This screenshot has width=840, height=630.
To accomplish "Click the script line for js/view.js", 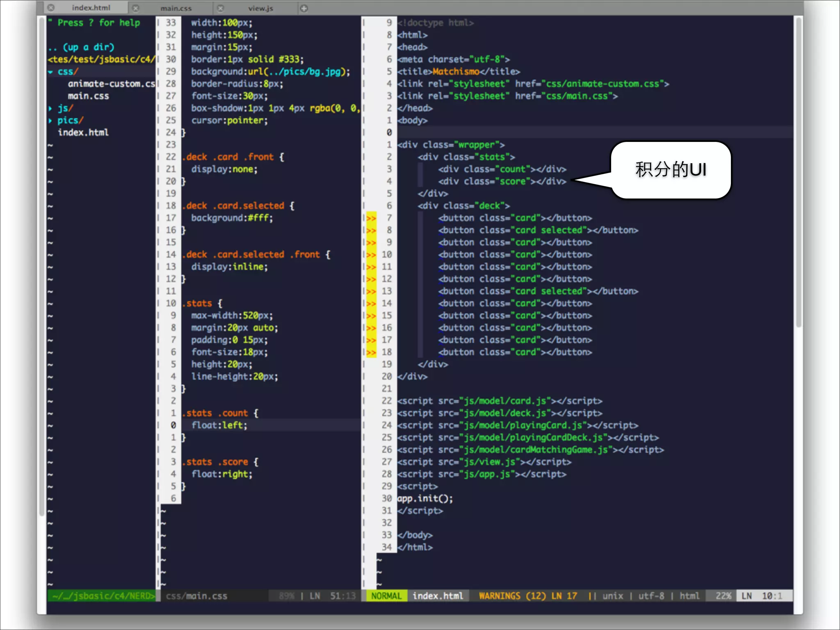I will pyautogui.click(x=484, y=462).
